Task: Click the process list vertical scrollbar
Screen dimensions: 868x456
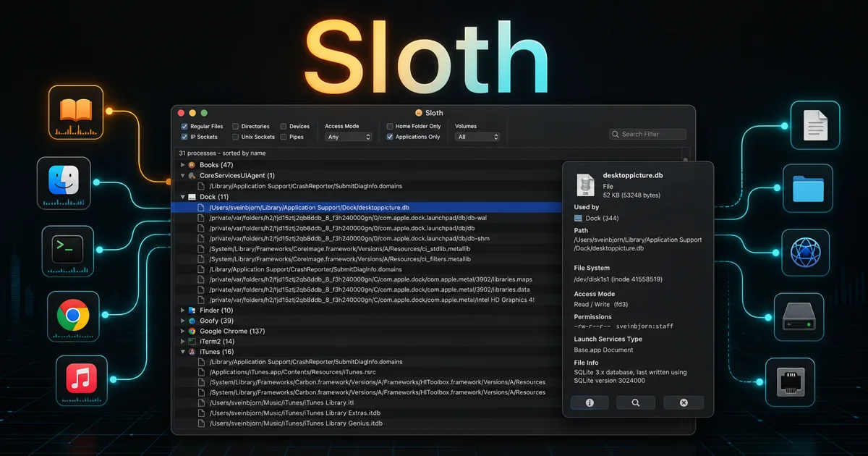Action: click(686, 161)
